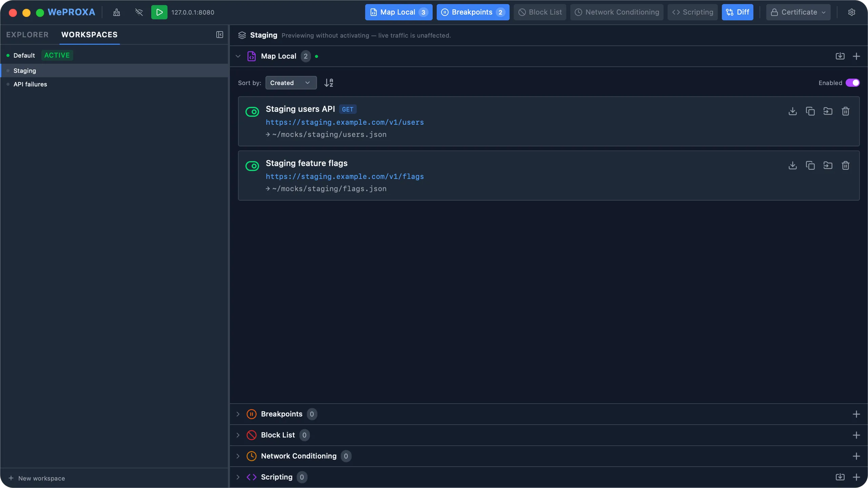This screenshot has height=488, width=868.
Task: Open staging v1/users URL link
Action: pyautogui.click(x=345, y=122)
